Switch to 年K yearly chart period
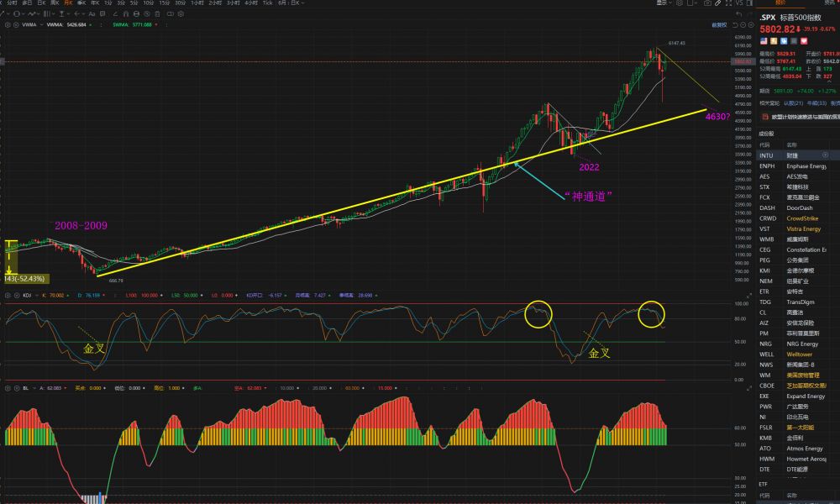 (95, 3)
